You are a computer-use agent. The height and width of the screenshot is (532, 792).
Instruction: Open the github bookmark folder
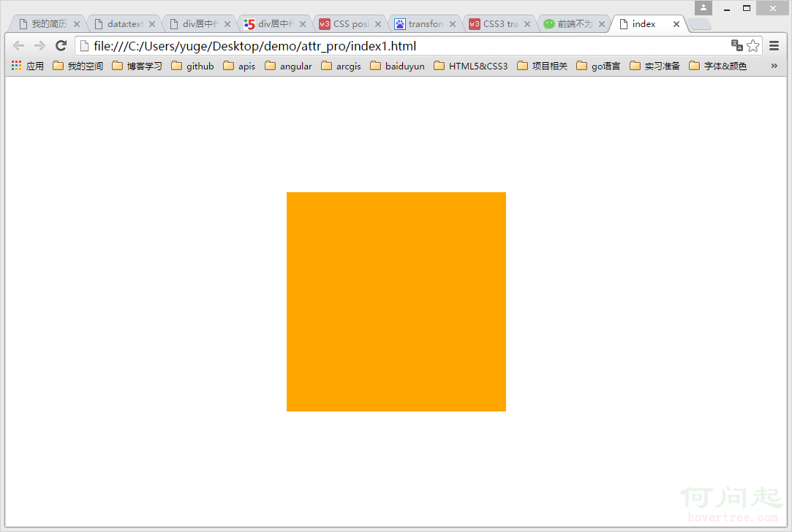coord(192,66)
